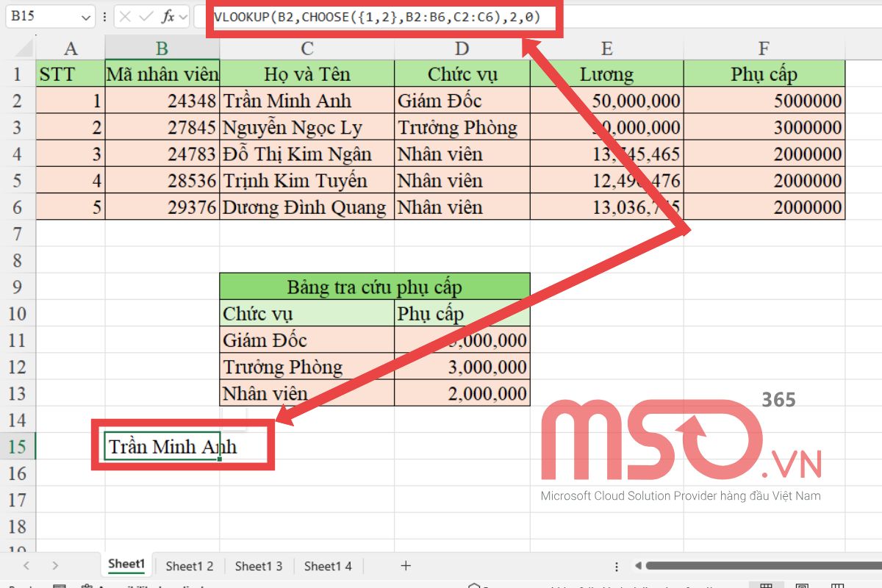The height and width of the screenshot is (588, 882).
Task: Select the 'Giám Đốc' cell in row 11
Action: point(307,340)
